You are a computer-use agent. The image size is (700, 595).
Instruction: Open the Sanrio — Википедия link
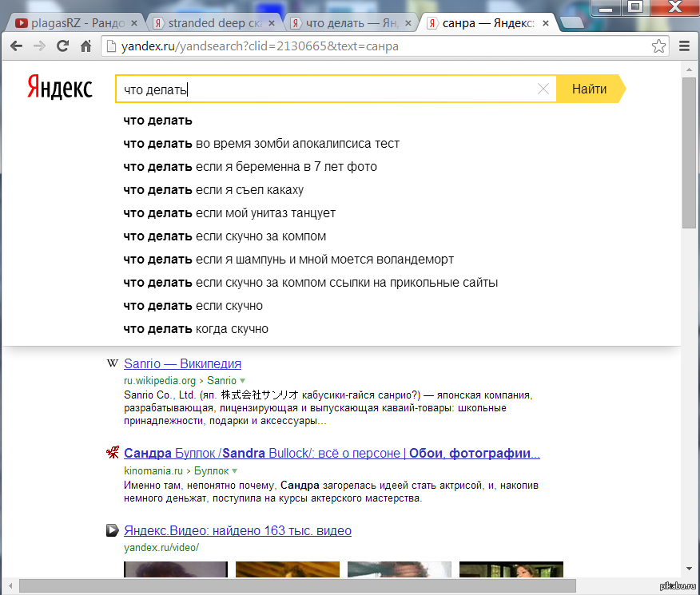(182, 363)
